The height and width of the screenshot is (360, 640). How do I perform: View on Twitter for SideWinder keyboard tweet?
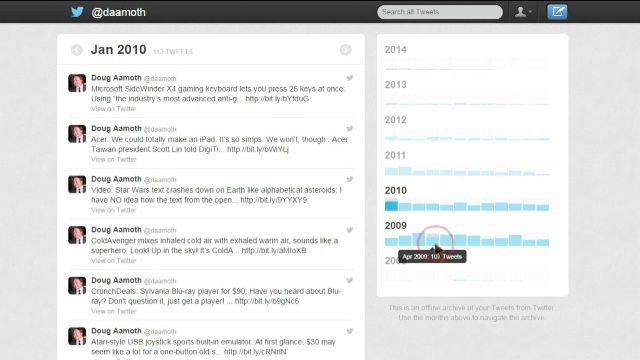(113, 109)
